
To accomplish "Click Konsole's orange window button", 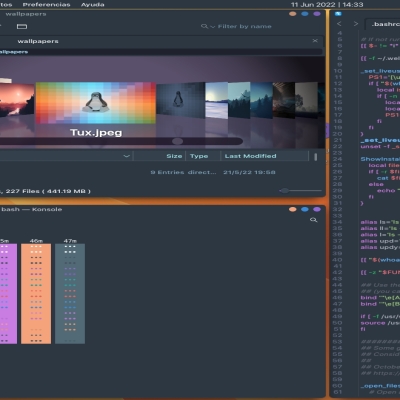I will click(293, 209).
